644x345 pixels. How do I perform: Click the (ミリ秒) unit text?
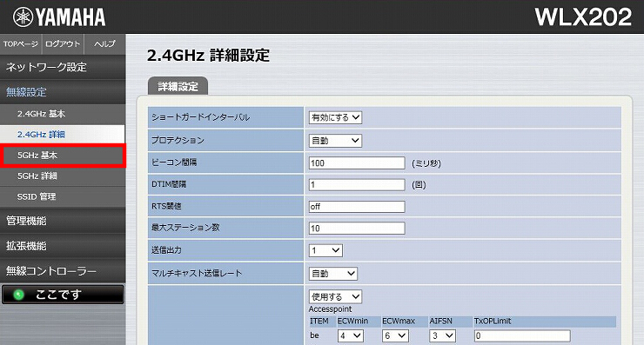tap(426, 163)
